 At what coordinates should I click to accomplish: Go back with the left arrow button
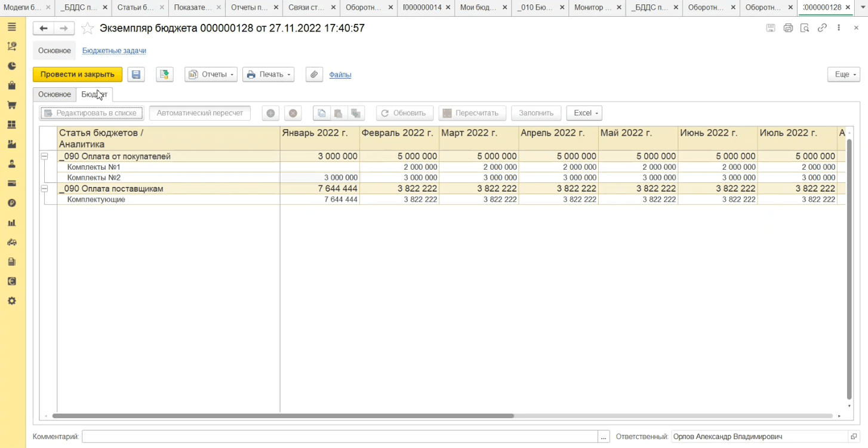(x=44, y=29)
